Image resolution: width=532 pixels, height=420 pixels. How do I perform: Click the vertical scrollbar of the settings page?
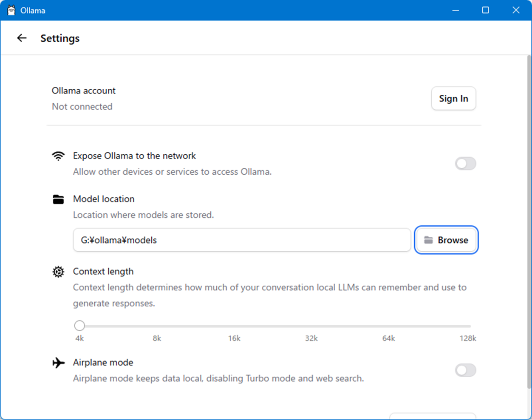click(529, 221)
